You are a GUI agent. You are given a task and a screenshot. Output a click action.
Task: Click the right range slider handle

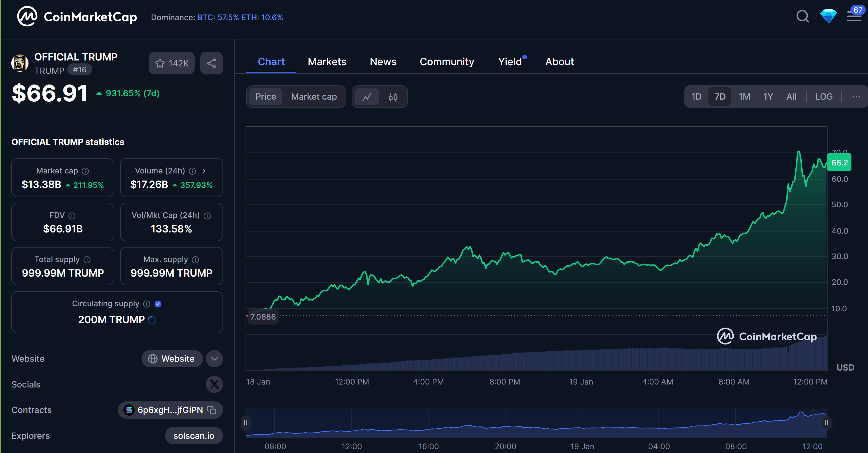coord(826,422)
